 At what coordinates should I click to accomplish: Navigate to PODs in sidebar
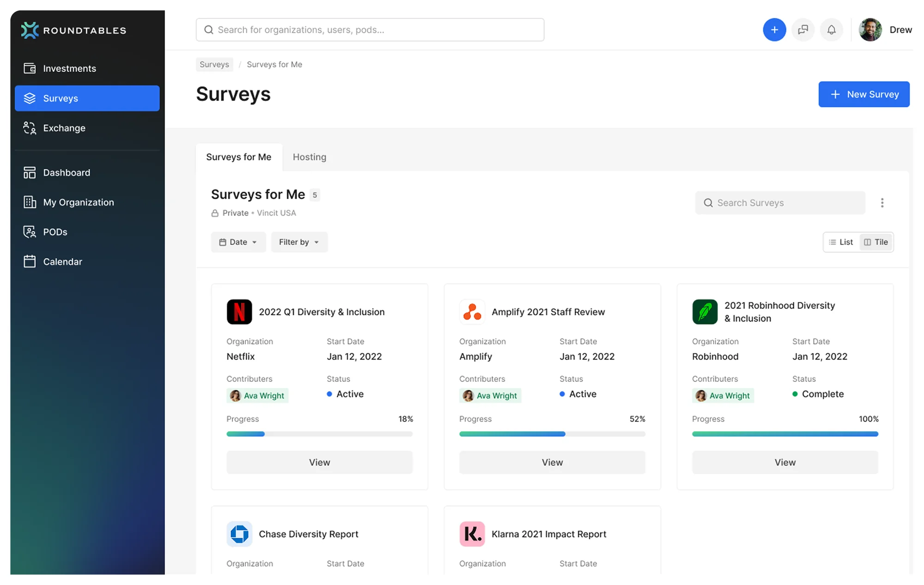point(87,232)
